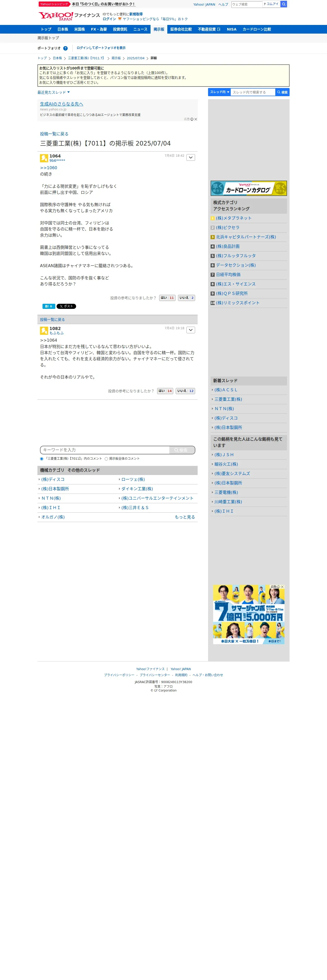The image size is (327, 980).
Task: Expand options dropdown on post 1082
Action: pos(191,330)
